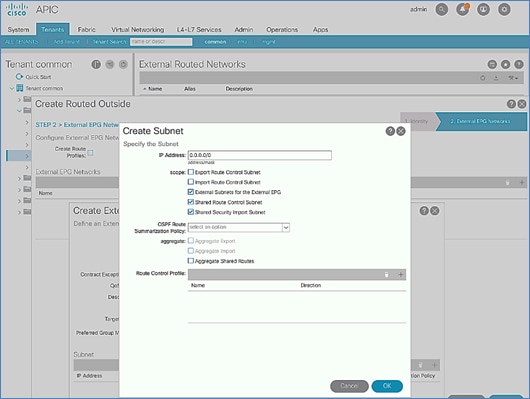Open the Apps tab
Image resolution: width=530 pixels, height=399 pixels.
[320, 30]
